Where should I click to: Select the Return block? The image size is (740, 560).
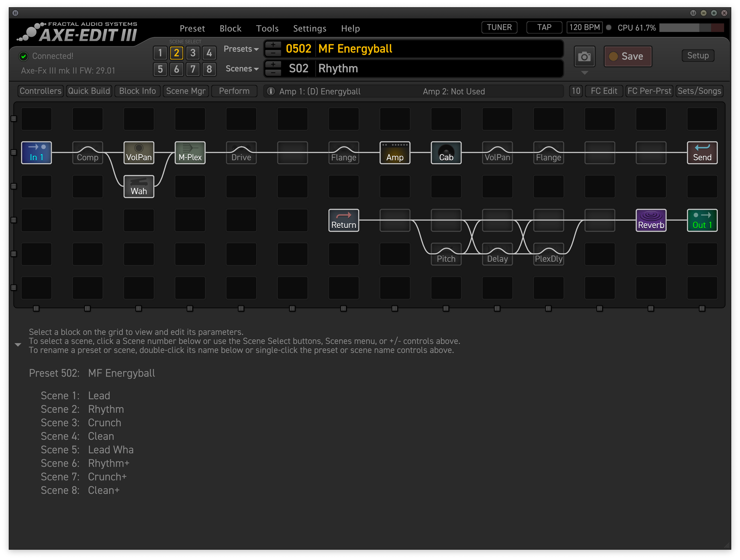coord(343,220)
